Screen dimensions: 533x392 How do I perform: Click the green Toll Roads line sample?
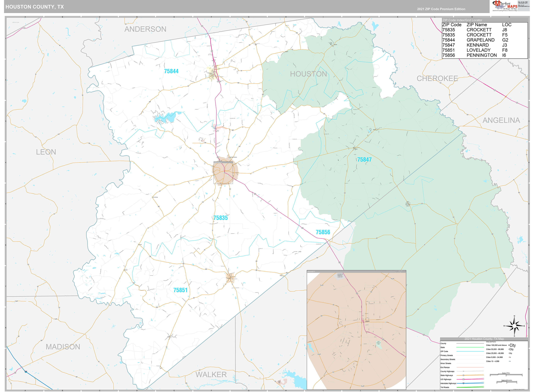click(470, 387)
